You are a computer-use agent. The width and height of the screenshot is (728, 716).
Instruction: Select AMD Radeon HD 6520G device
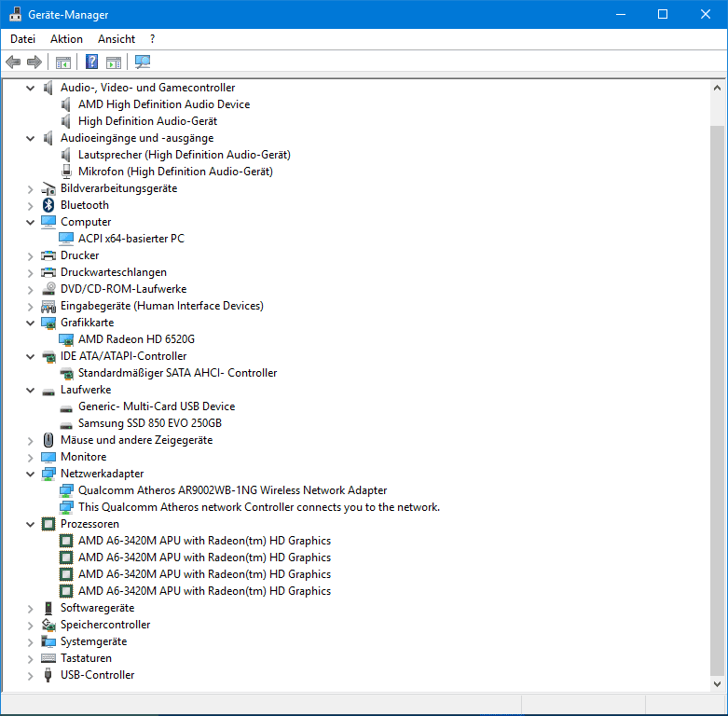(136, 339)
